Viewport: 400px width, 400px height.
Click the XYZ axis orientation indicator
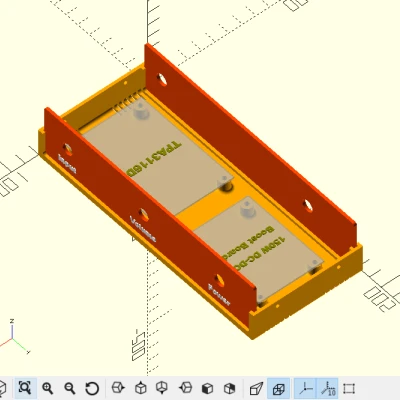(x=15, y=337)
